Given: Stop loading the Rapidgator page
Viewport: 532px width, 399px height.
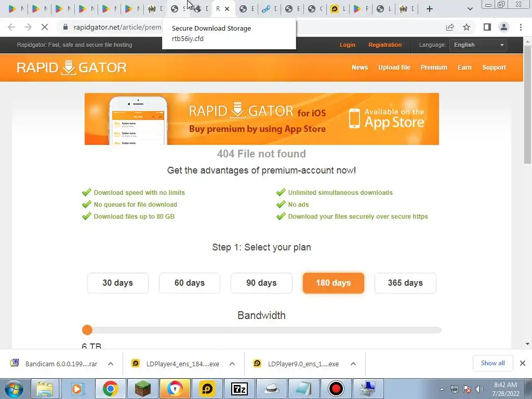Looking at the screenshot, I should coord(45,27).
